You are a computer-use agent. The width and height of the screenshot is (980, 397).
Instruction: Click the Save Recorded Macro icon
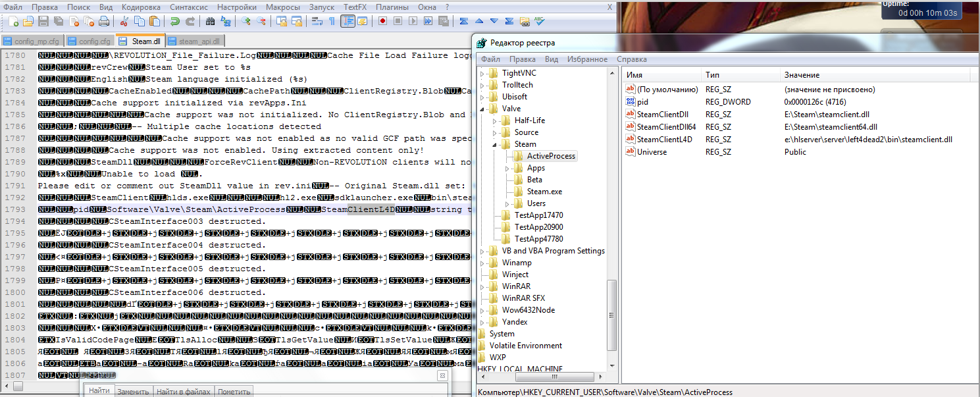point(443,21)
